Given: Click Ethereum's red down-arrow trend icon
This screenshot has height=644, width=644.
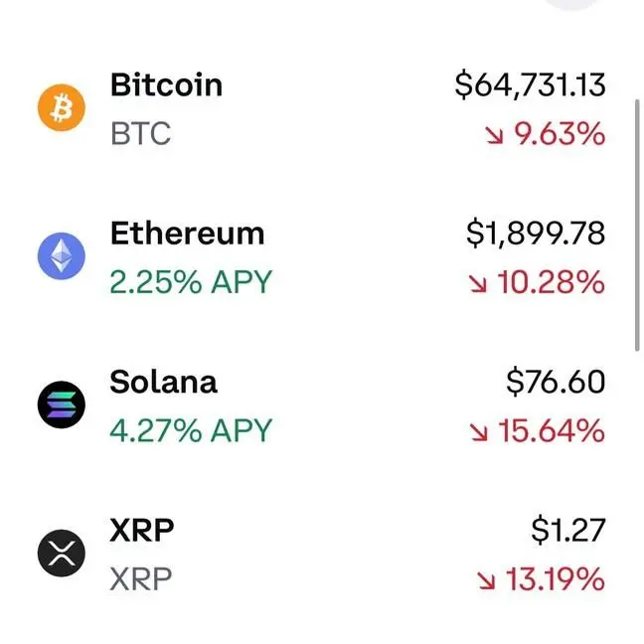Looking at the screenshot, I should click(x=478, y=283).
